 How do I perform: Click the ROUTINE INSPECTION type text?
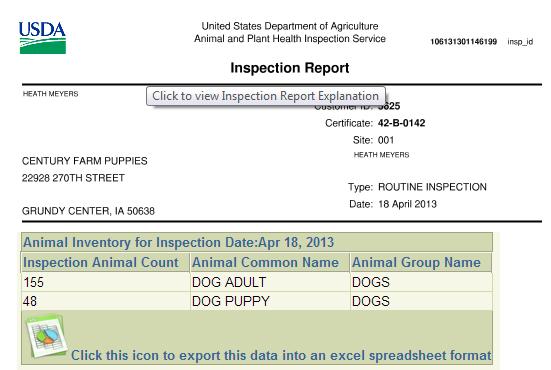tap(432, 187)
